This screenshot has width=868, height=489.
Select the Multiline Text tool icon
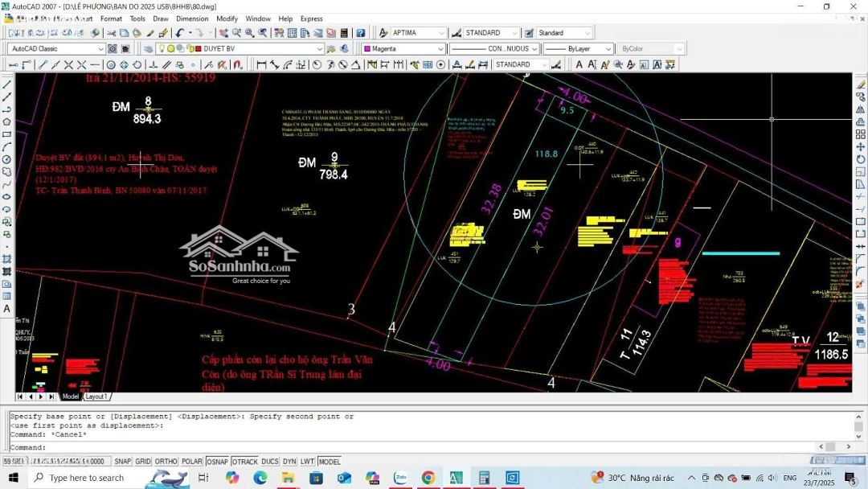pyautogui.click(x=6, y=309)
